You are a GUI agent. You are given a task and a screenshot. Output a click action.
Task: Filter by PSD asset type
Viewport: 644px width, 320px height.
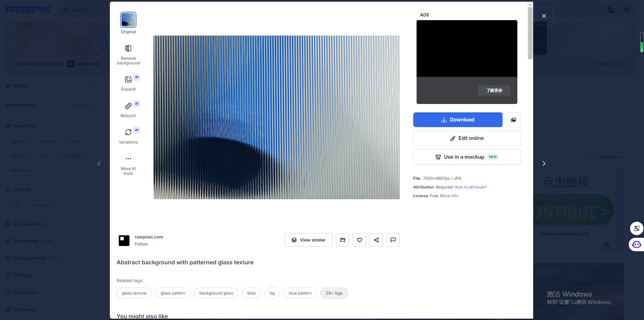[x=44, y=156]
